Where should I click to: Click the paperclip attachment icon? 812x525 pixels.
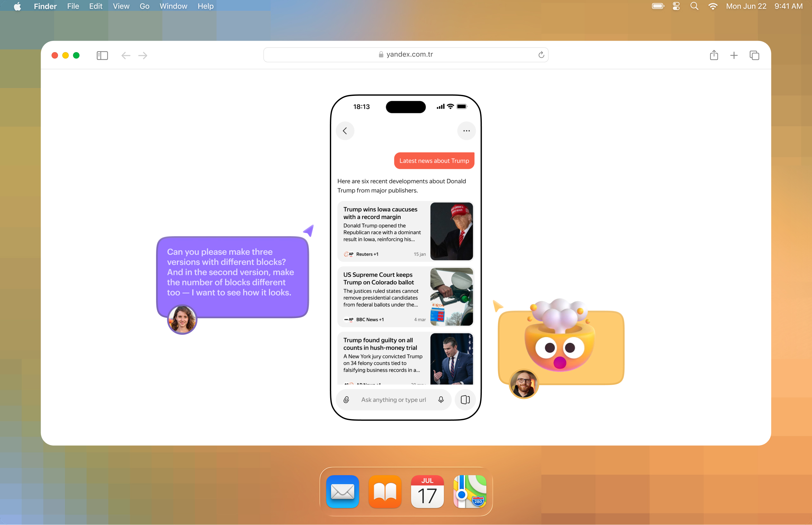(346, 400)
